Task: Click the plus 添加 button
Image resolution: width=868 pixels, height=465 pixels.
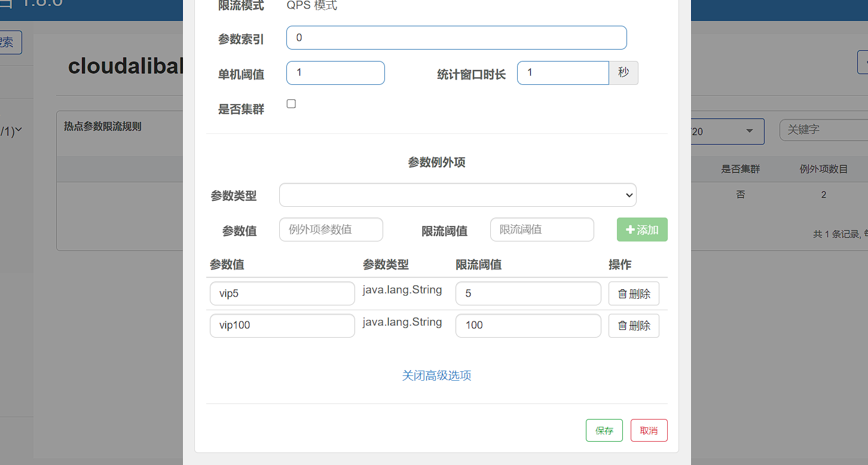Action: pyautogui.click(x=642, y=230)
